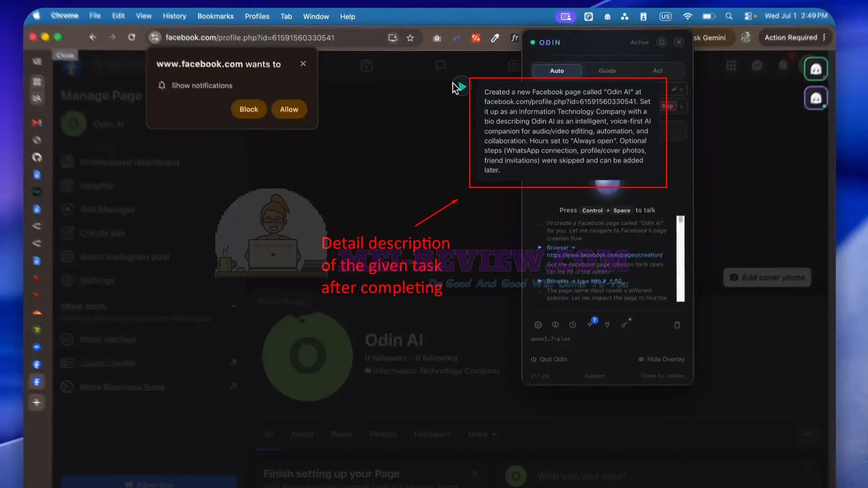This screenshot has height=488, width=868.
Task: Open the Support link in the Odin footer
Action: coord(594,376)
